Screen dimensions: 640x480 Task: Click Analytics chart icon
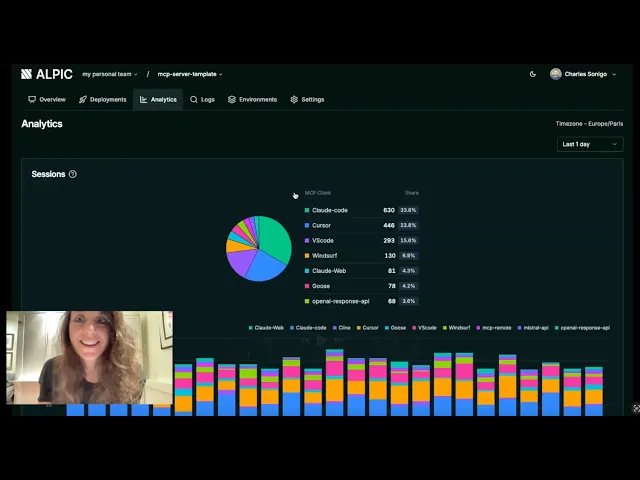click(143, 100)
